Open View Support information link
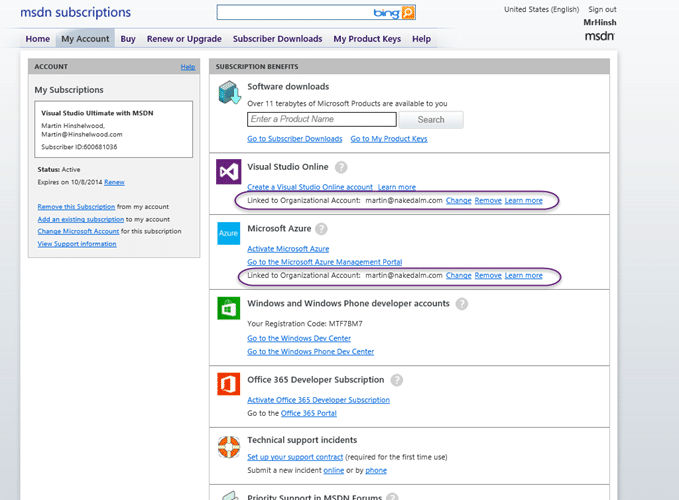 [x=77, y=244]
